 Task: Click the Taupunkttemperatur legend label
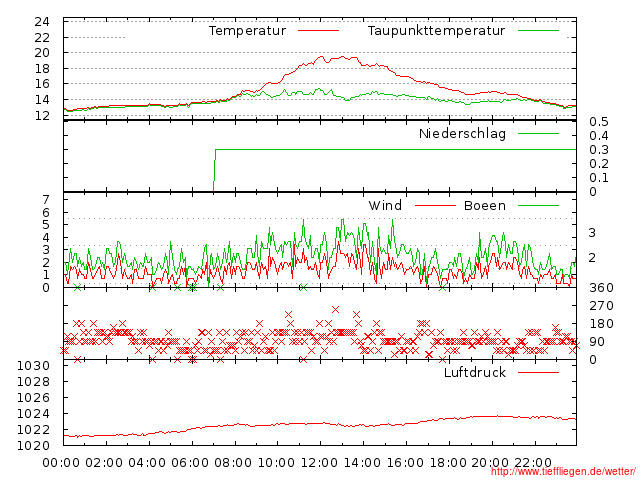click(x=436, y=31)
